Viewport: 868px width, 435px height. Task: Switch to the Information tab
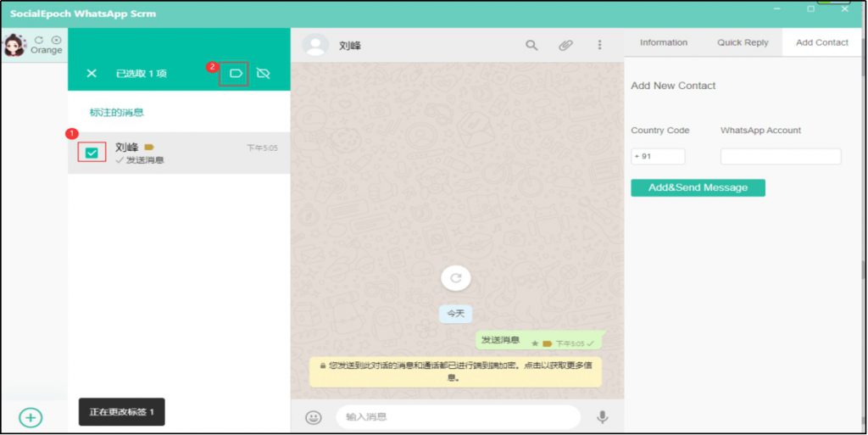(663, 42)
